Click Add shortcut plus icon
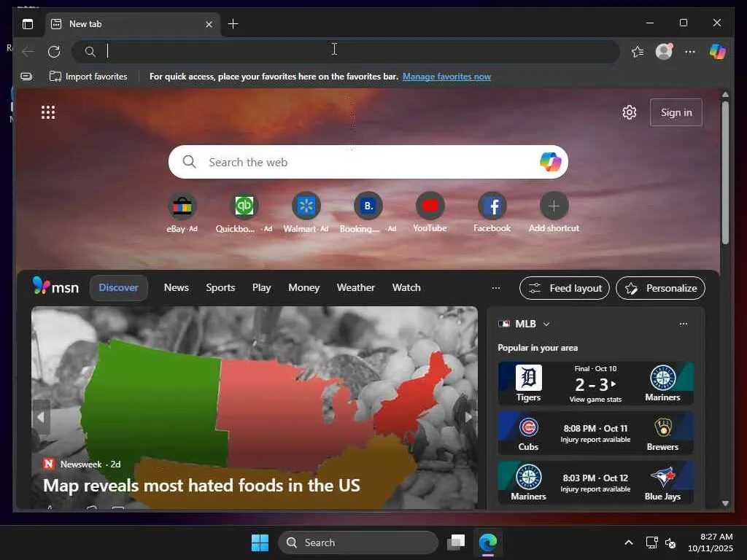747x560 pixels. pyautogui.click(x=554, y=206)
